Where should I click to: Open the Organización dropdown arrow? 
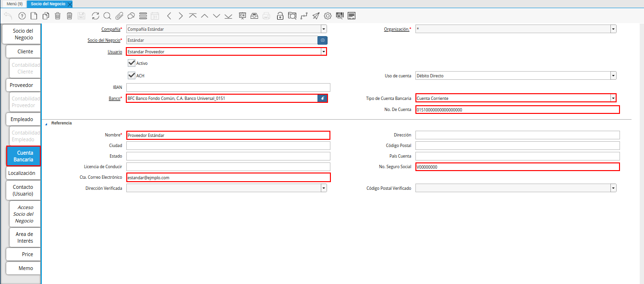pyautogui.click(x=613, y=29)
